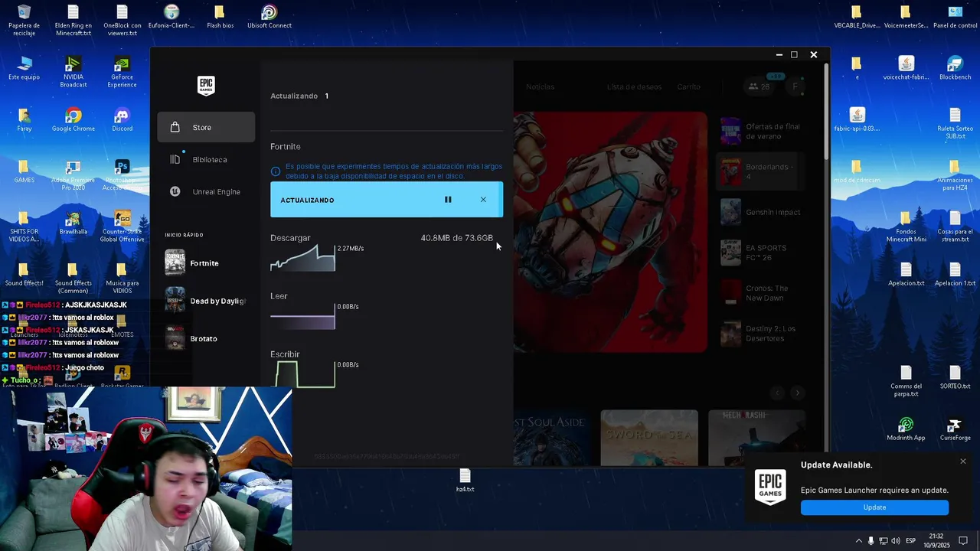Open the Photoshop desktop shortcut

pos(122,175)
